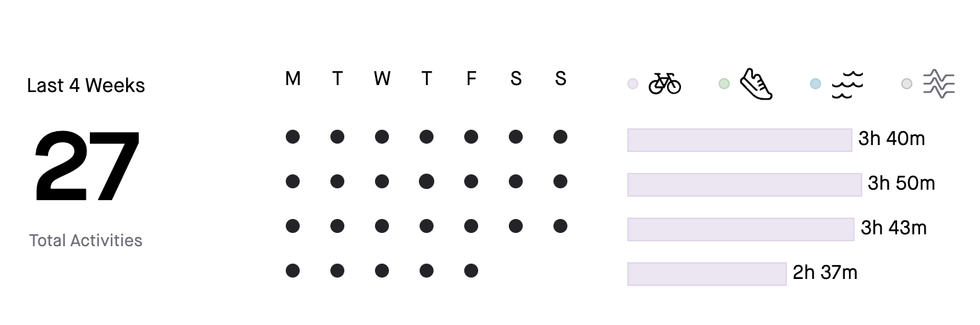This screenshot has height=325, width=980.
Task: Select the swimming waves icon
Action: [x=847, y=84]
